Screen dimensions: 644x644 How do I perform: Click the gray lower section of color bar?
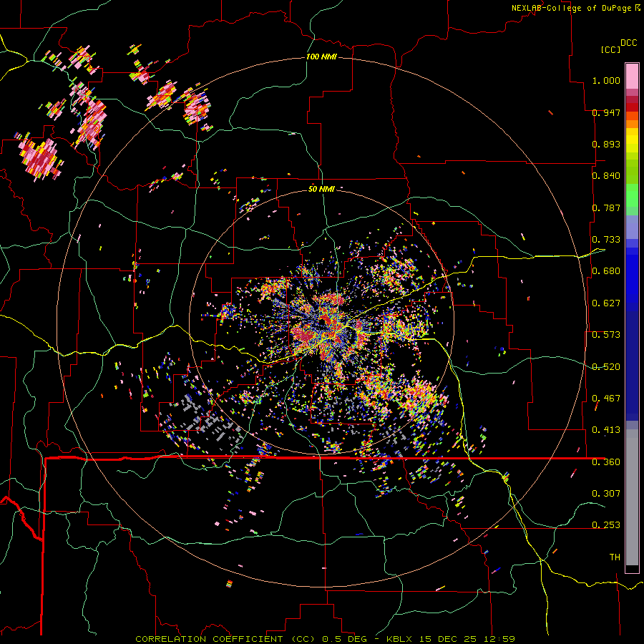tap(632, 497)
